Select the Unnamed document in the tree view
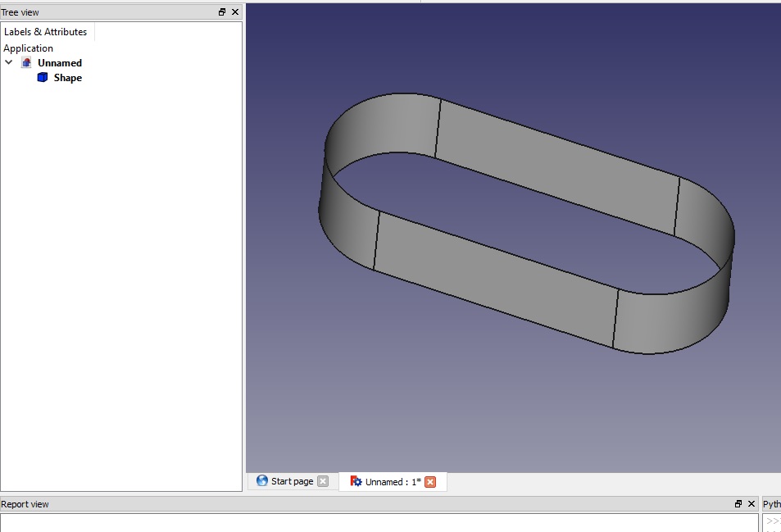Screen dimensions: 781x532 coord(61,62)
